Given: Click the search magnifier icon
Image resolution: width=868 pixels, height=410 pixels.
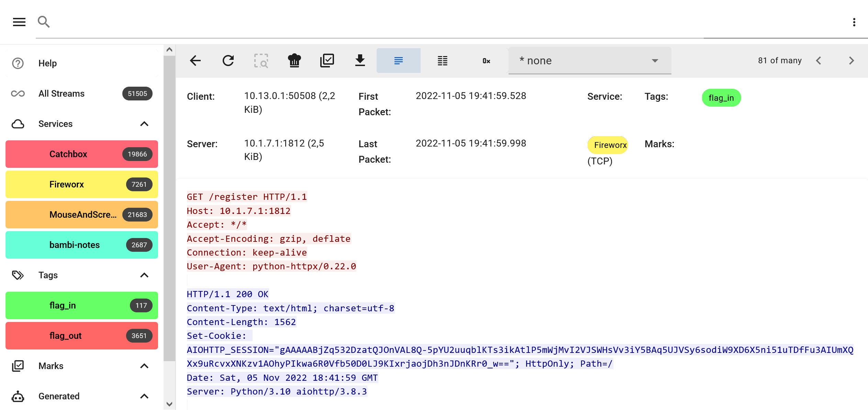Looking at the screenshot, I should point(44,22).
